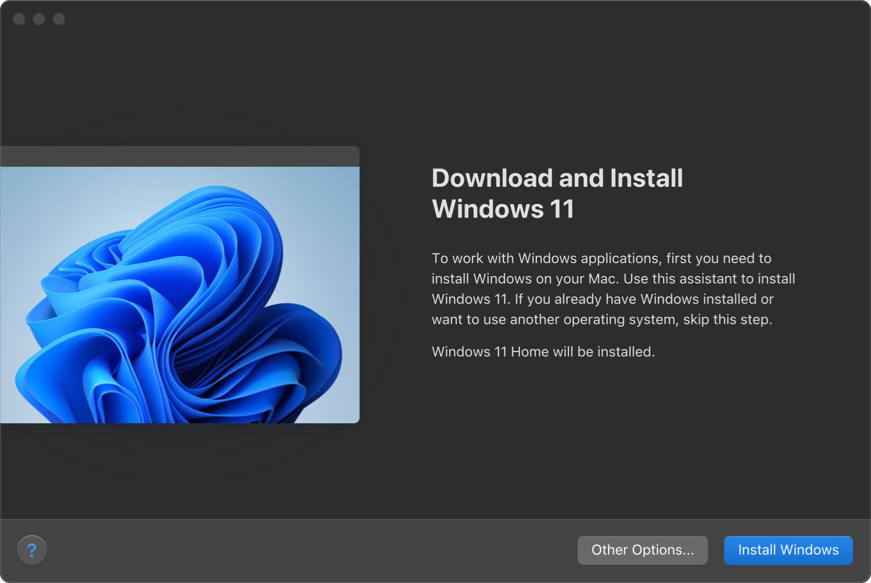Open help via the question mark icon

pyautogui.click(x=32, y=550)
